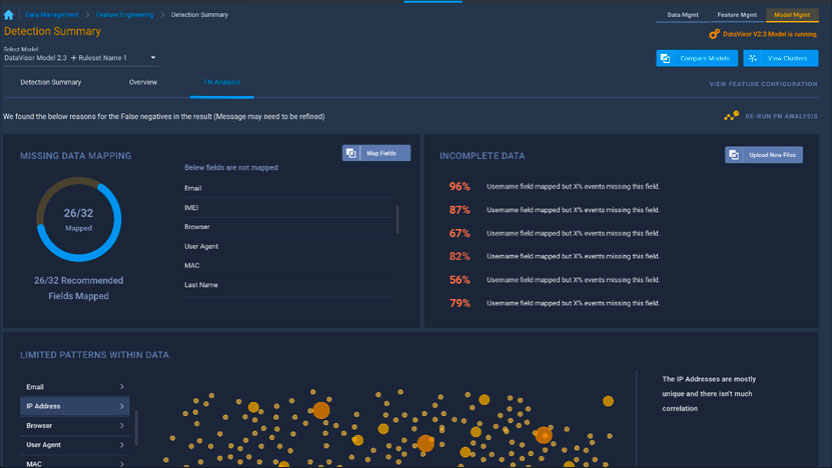Select the FN Analysis tab
The height and width of the screenshot is (468, 832).
tap(222, 82)
